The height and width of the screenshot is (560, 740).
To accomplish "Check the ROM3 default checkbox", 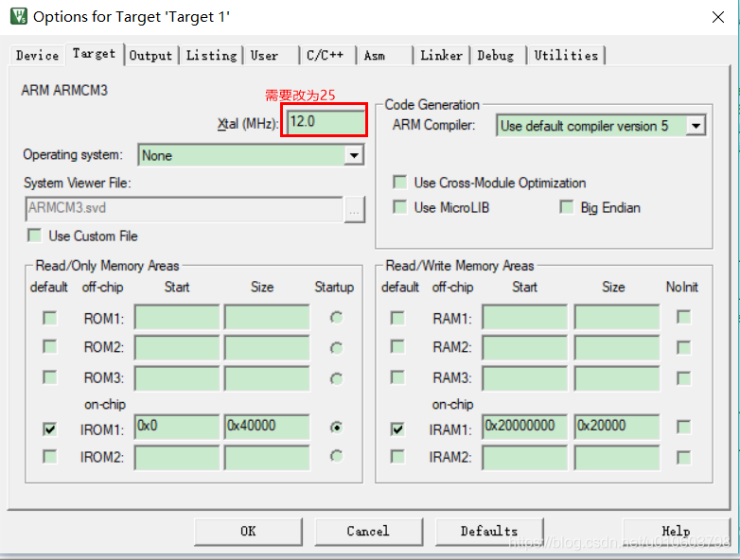I will click(49, 377).
